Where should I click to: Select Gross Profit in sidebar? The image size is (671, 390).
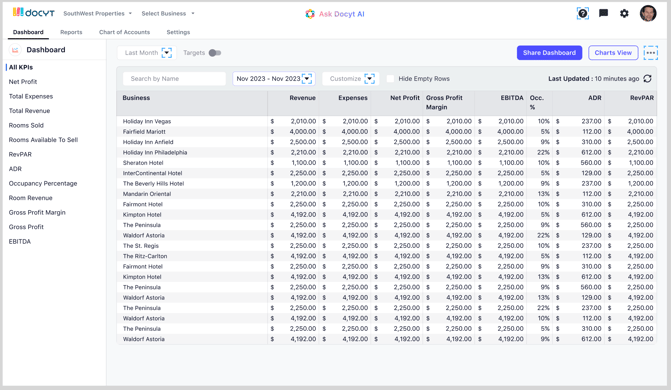coord(26,227)
